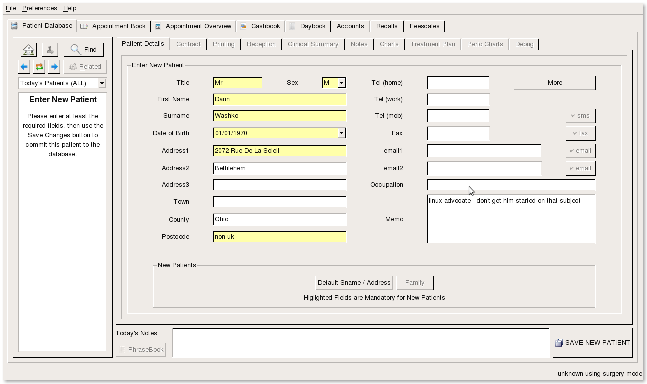The width and height of the screenshot is (647, 384).
Task: Open the Help menu
Action: (70, 8)
